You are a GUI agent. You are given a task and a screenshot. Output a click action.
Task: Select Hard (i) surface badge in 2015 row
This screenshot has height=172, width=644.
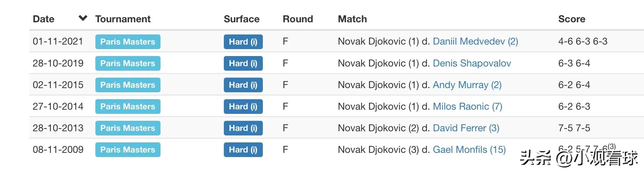[x=243, y=85]
